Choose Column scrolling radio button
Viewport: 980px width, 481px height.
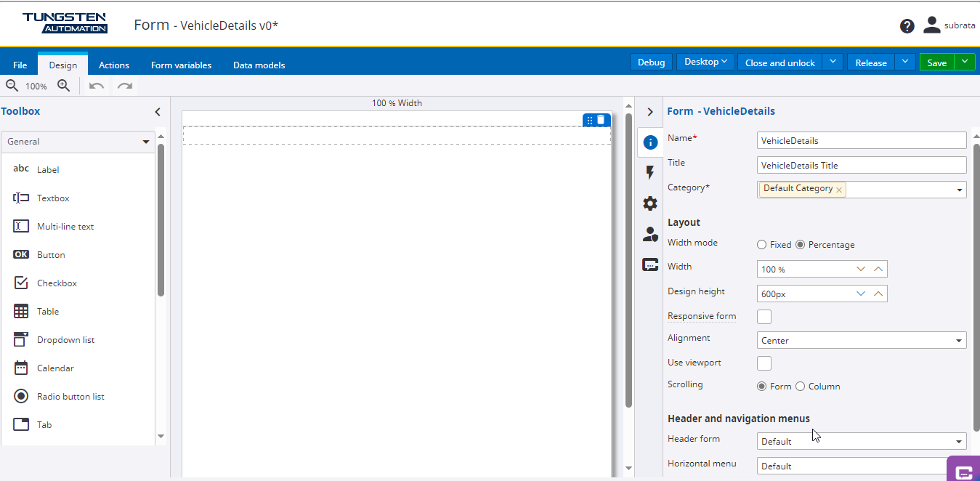pyautogui.click(x=801, y=387)
